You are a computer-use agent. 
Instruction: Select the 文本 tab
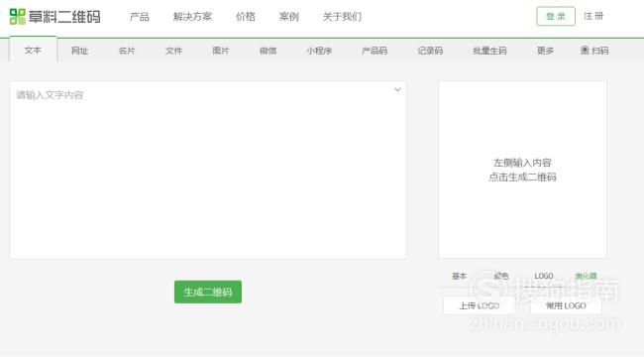tap(33, 50)
